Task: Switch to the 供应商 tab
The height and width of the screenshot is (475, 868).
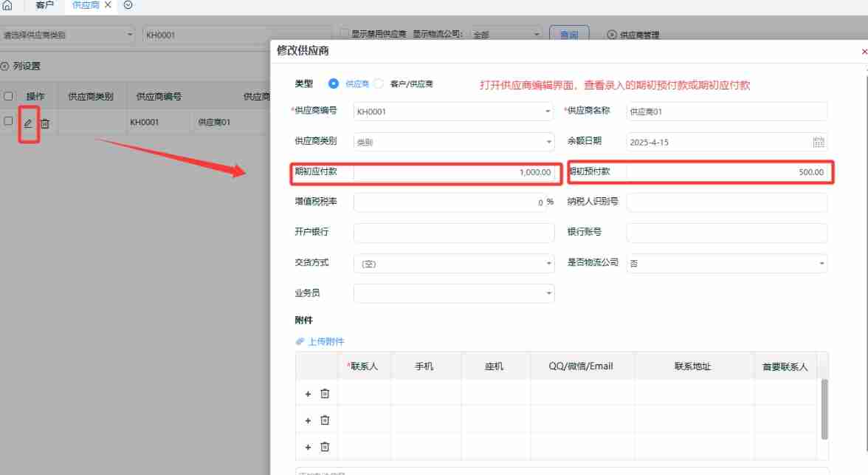Action: [x=86, y=5]
